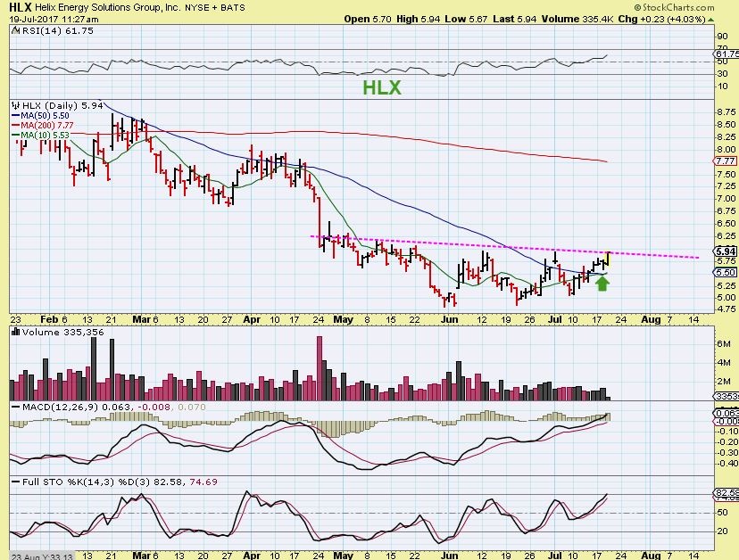Select the MA(200) 7.77 legend entry

coord(38,125)
